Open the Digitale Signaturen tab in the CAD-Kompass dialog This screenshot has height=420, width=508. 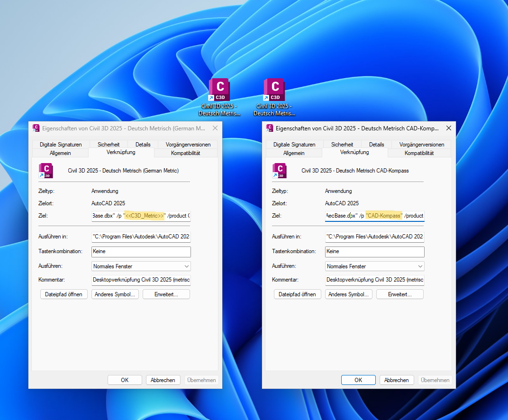point(294,145)
